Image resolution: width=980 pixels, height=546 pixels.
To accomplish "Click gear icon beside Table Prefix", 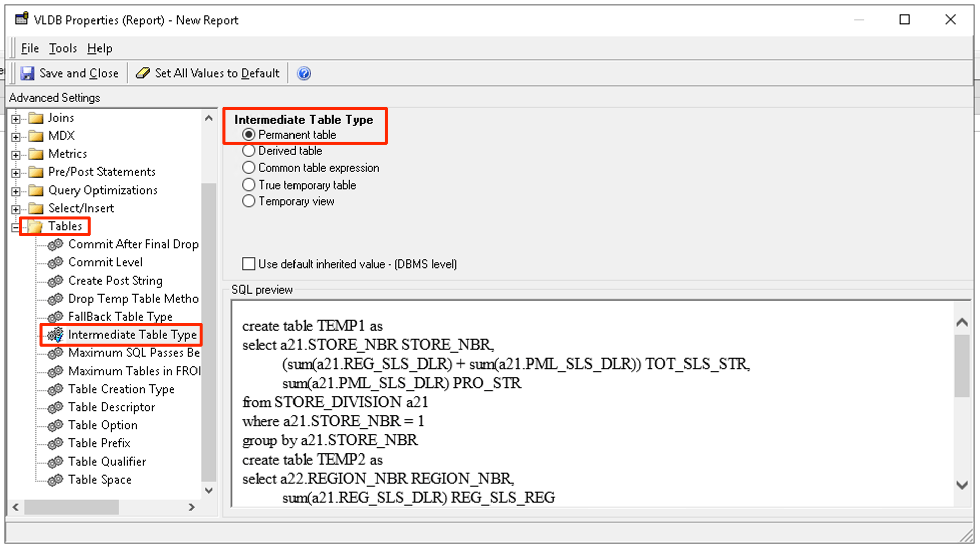I will click(x=55, y=443).
